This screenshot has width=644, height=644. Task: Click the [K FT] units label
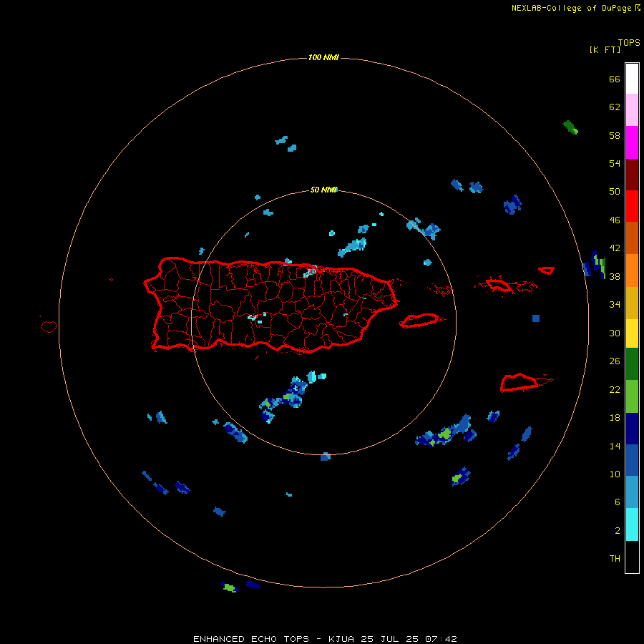pos(605,49)
